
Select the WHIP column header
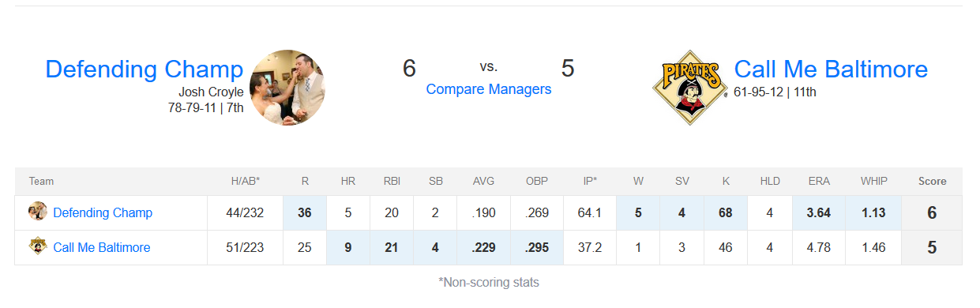pos(873,181)
